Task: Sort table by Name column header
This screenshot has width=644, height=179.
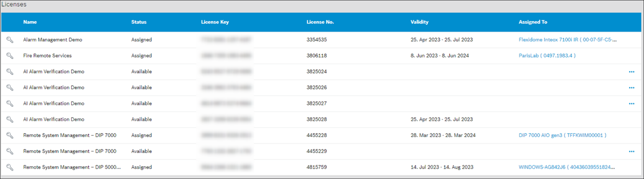Action: [x=30, y=22]
